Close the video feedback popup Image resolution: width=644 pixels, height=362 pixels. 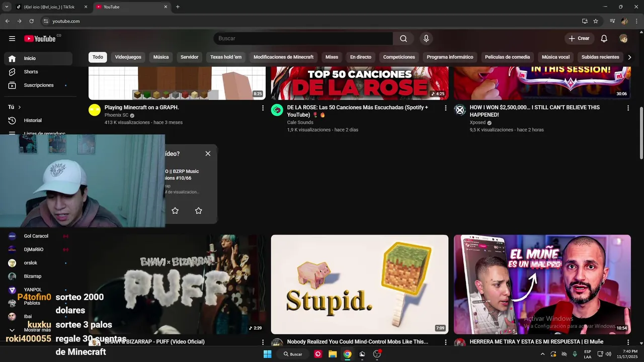(x=208, y=154)
